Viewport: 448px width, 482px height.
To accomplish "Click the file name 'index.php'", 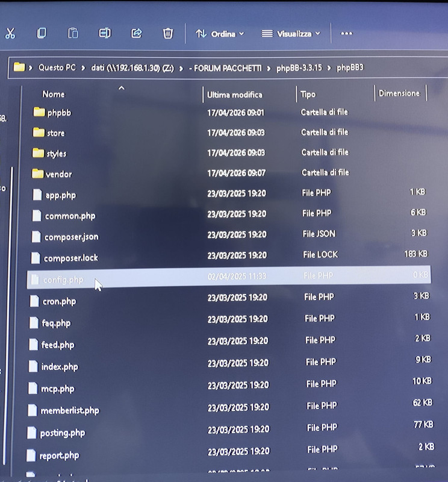I will click(x=60, y=367).
